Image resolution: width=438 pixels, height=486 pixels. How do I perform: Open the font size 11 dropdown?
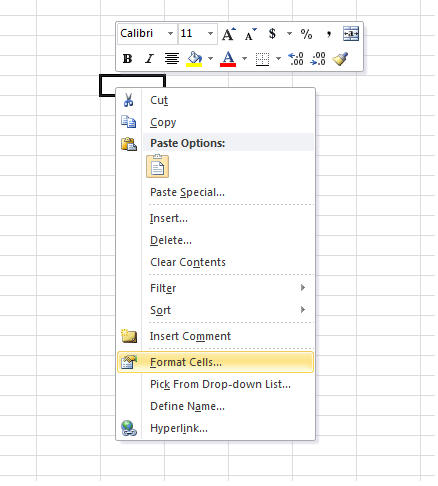click(x=210, y=34)
